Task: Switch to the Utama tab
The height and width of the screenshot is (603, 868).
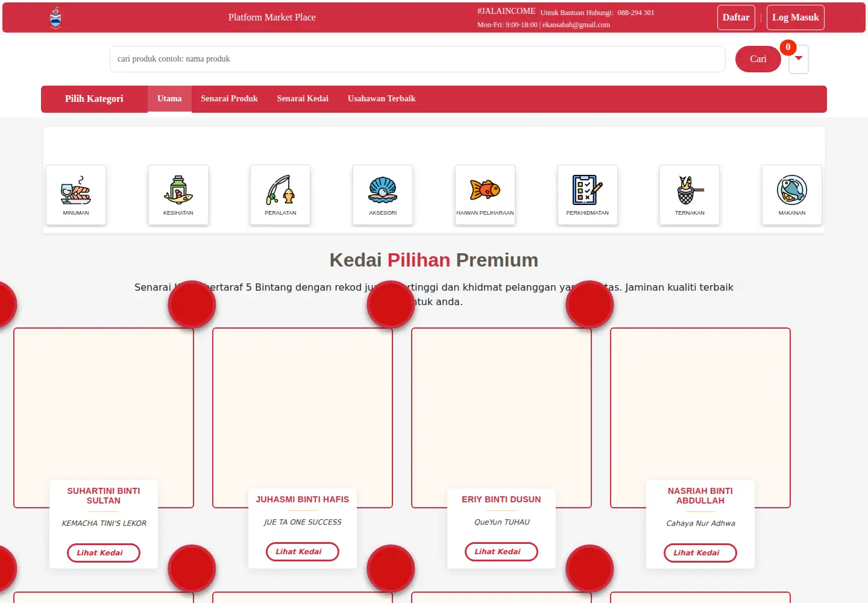Action: coord(169,99)
